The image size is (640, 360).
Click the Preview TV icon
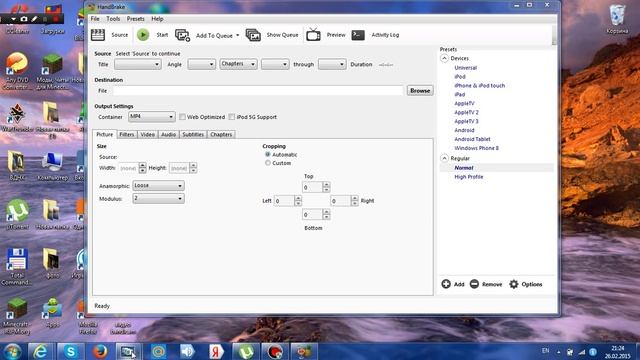click(x=313, y=35)
